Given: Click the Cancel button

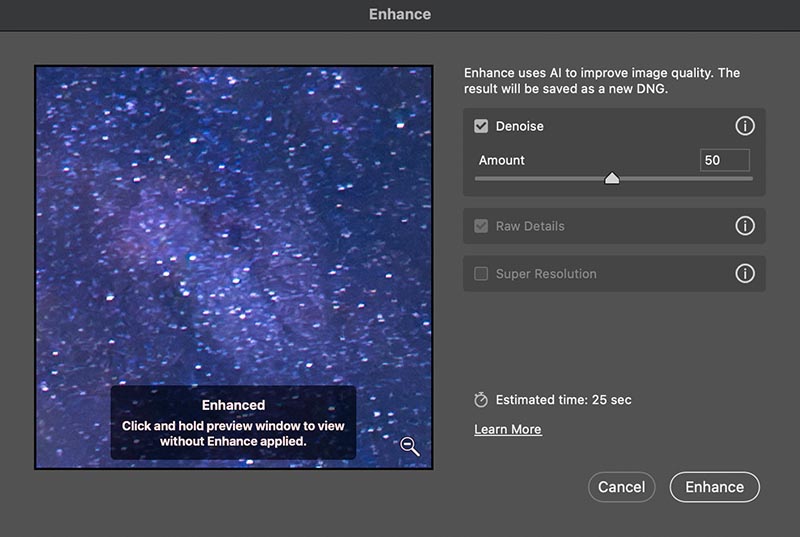Looking at the screenshot, I should tap(621, 487).
